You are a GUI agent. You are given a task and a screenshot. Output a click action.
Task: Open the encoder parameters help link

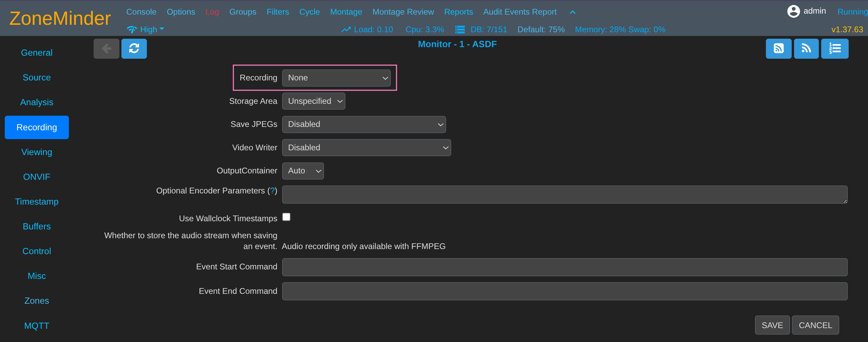click(272, 191)
